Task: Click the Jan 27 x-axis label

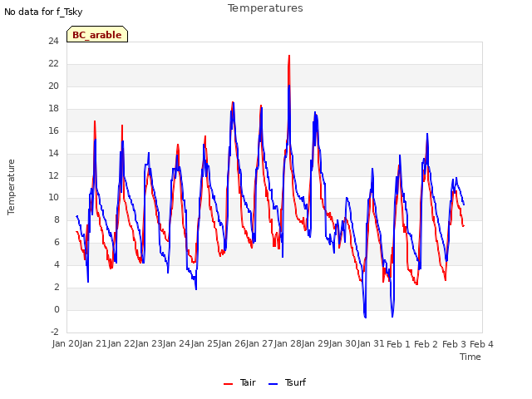Action: coord(260,344)
